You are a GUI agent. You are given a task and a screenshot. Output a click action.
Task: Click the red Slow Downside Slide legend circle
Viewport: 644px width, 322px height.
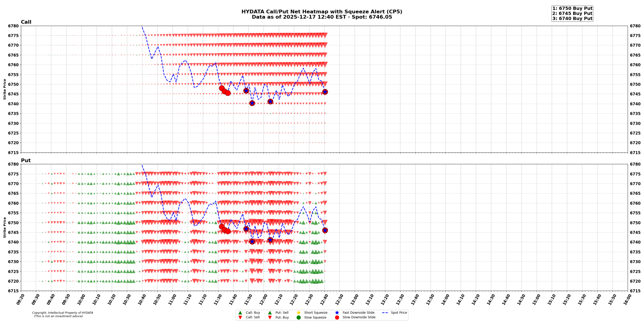(x=337, y=317)
